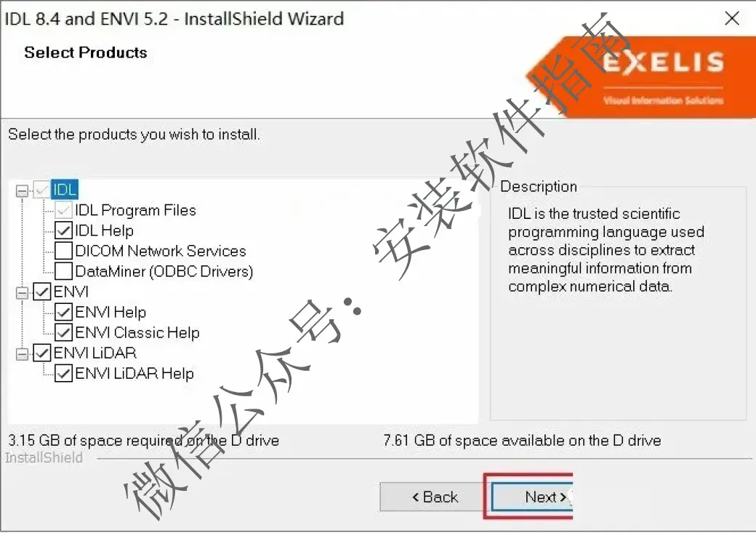The width and height of the screenshot is (756, 533).
Task: Select the IDL tree item label
Action: [65, 190]
